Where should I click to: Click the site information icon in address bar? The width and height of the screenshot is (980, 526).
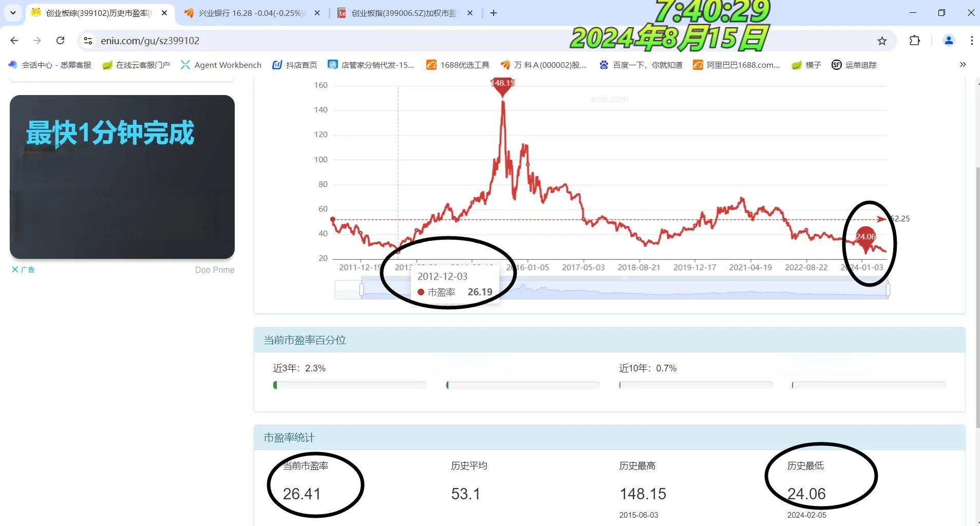coord(87,41)
